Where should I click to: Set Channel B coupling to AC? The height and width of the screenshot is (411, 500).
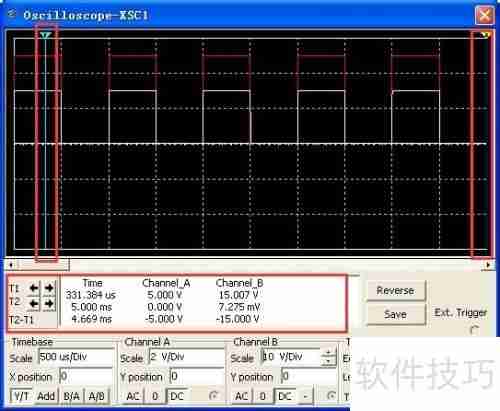(x=242, y=396)
